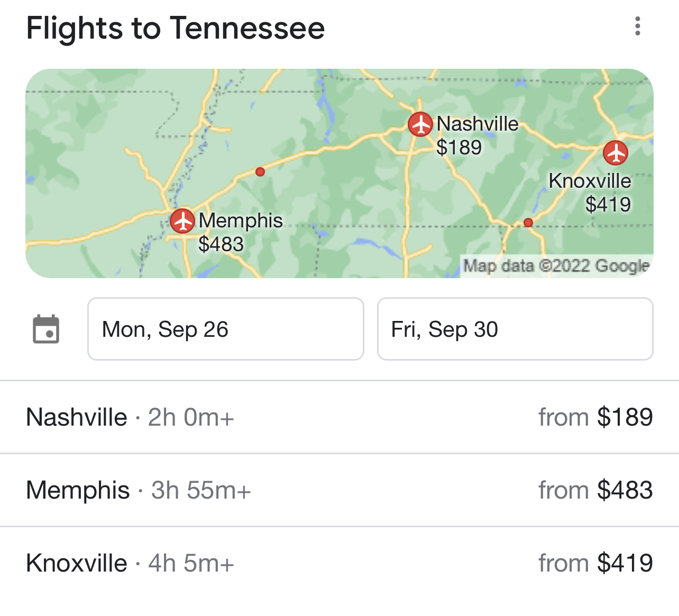
Task: Click the Knoxville airport marker on map
Action: coord(616,153)
